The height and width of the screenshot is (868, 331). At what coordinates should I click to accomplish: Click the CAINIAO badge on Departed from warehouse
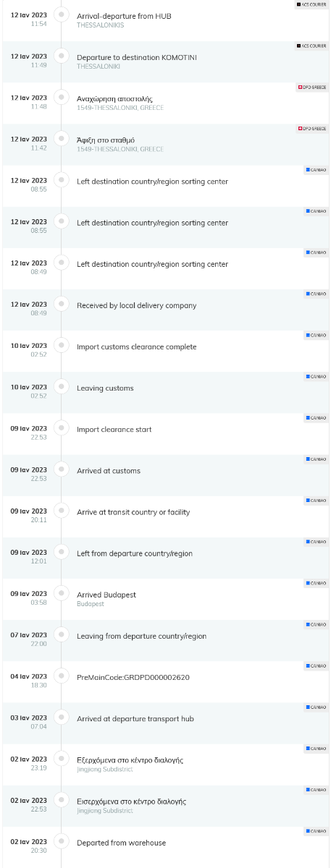click(x=316, y=831)
